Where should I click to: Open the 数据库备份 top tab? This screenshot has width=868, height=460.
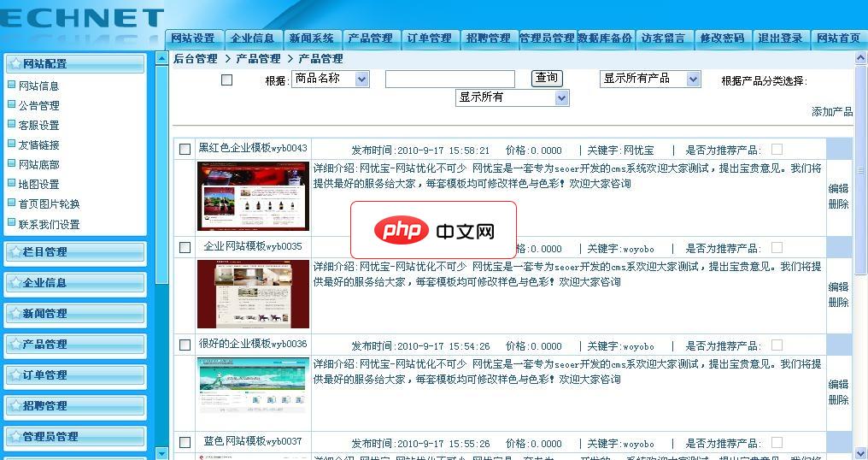pyautogui.click(x=605, y=38)
